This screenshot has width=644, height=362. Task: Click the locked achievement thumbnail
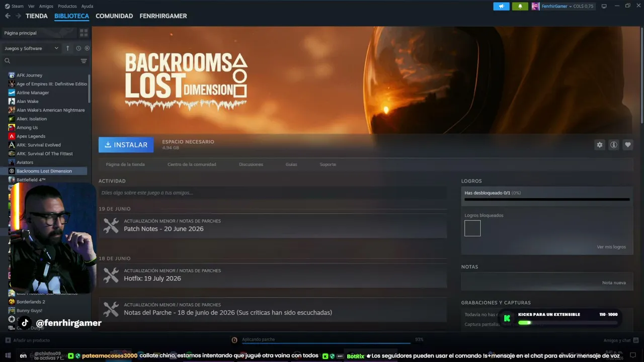[x=472, y=228]
